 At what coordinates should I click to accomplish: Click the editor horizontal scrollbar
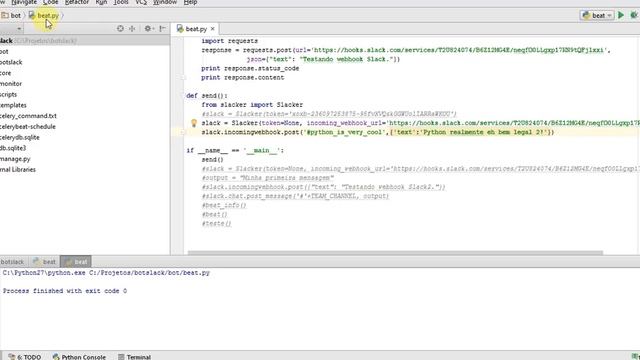point(395,253)
